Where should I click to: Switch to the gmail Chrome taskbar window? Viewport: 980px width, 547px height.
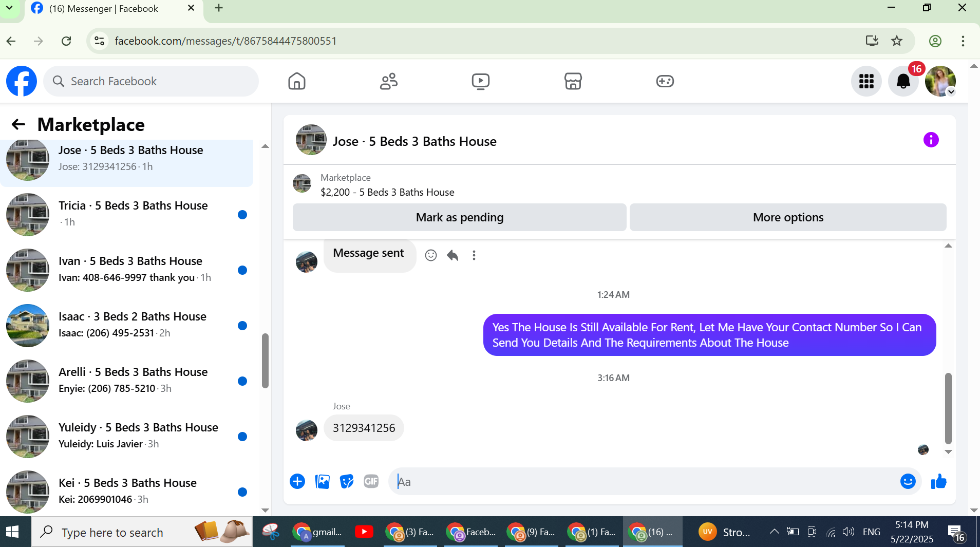317,532
